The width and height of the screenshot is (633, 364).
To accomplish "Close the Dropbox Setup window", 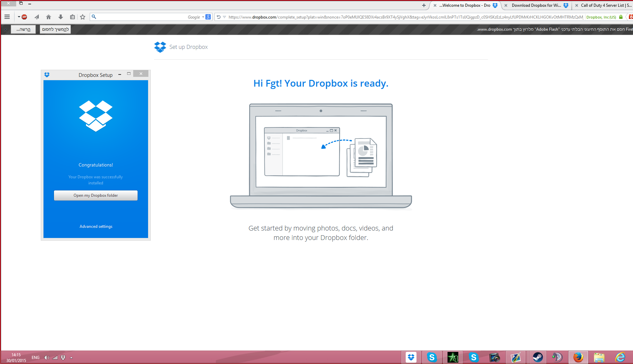I will pyautogui.click(x=141, y=74).
